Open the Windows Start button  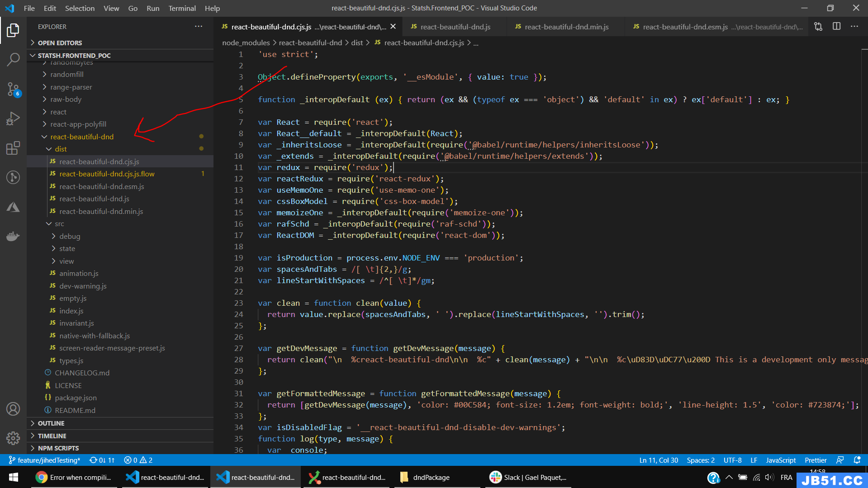[14, 477]
